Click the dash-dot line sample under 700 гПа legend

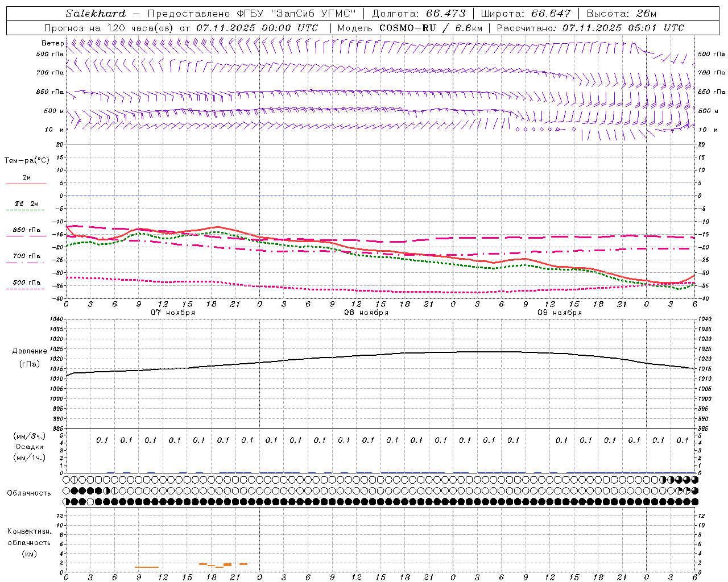pos(25,263)
